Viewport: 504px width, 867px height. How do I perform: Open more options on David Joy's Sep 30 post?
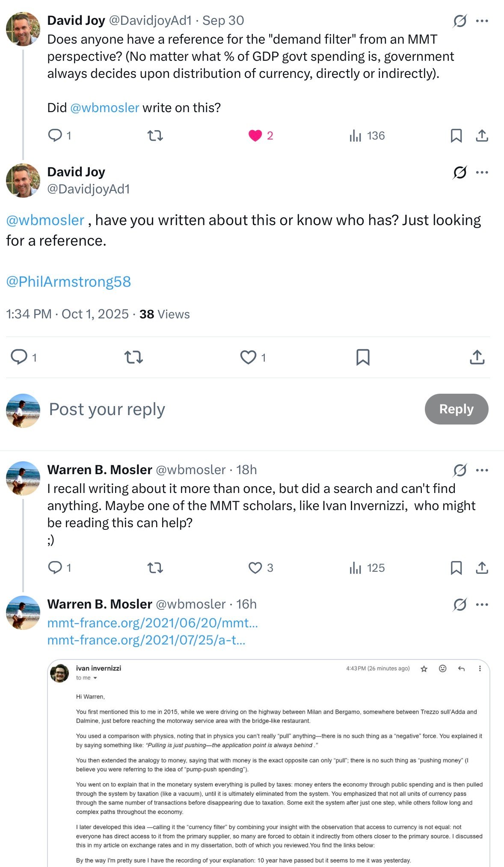(482, 21)
